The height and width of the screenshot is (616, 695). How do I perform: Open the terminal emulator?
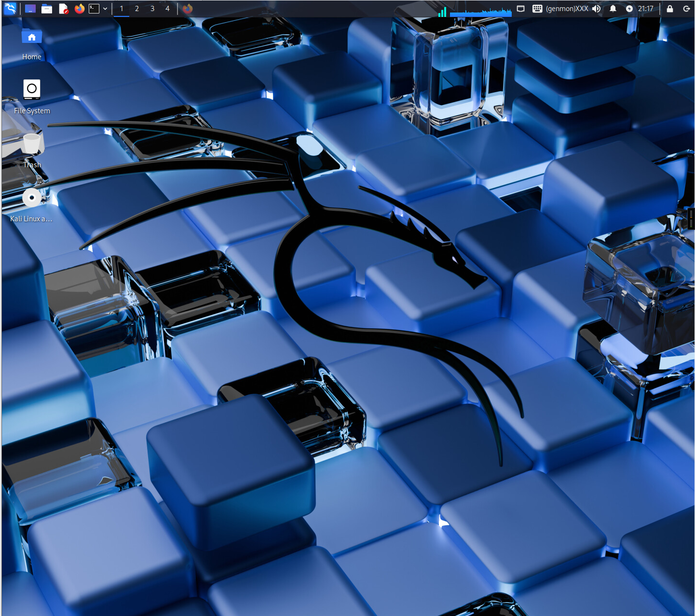coord(94,9)
